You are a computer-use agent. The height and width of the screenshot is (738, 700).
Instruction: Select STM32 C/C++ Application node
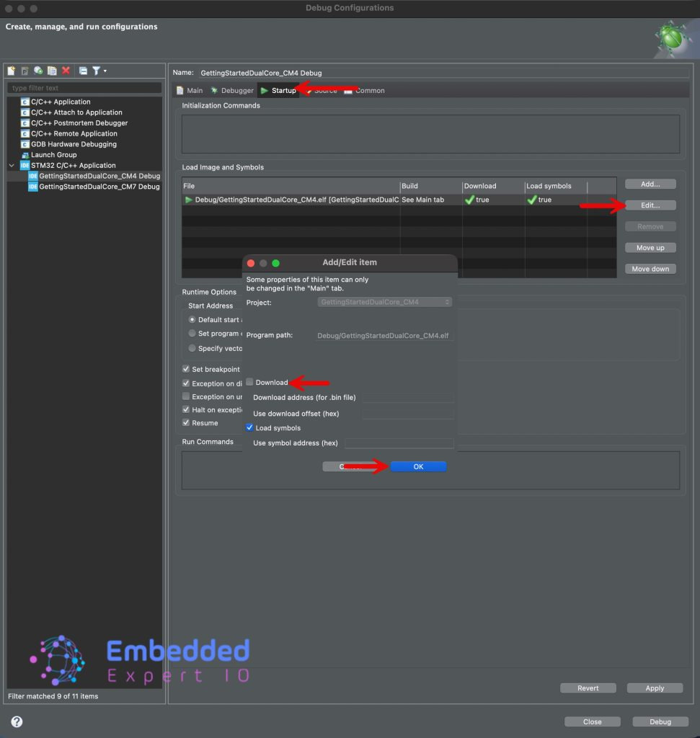(x=73, y=165)
